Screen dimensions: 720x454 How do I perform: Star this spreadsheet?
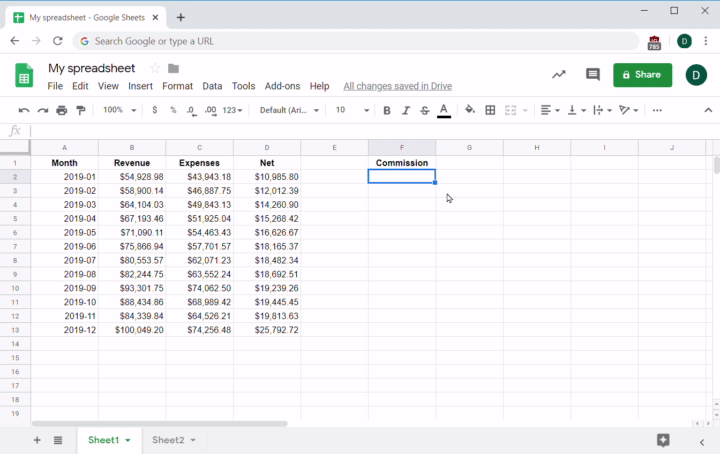(x=155, y=68)
